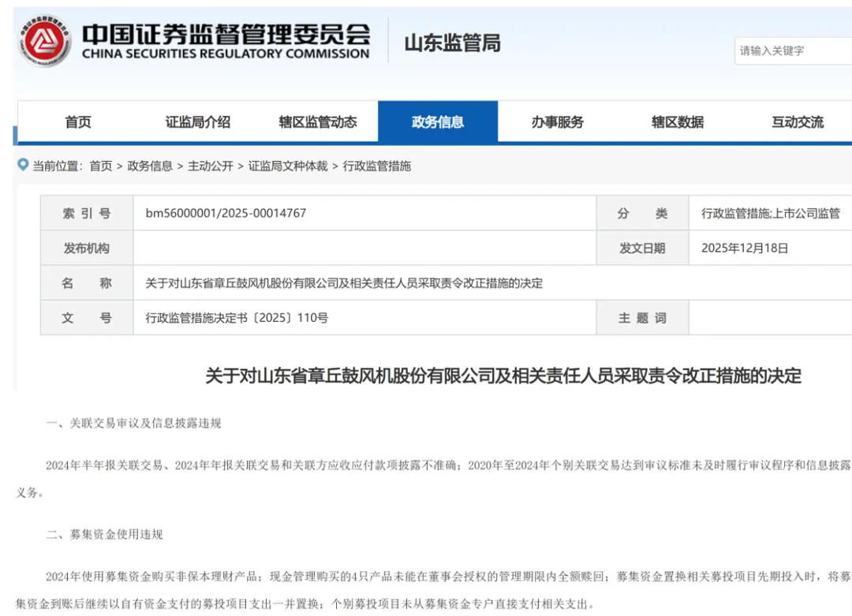Click section heading 二、募集资金使用违规
852x616 pixels.
point(104,534)
